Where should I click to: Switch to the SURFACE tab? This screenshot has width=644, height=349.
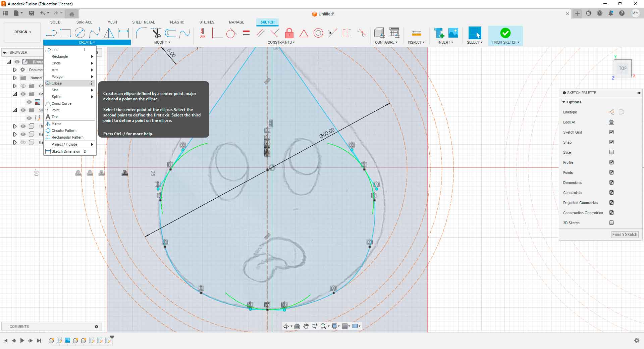point(84,22)
